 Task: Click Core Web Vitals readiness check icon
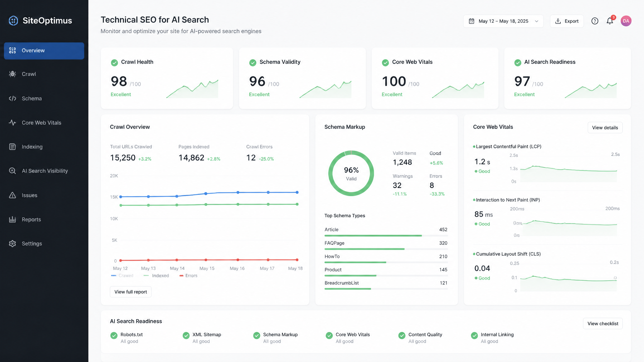point(329,336)
